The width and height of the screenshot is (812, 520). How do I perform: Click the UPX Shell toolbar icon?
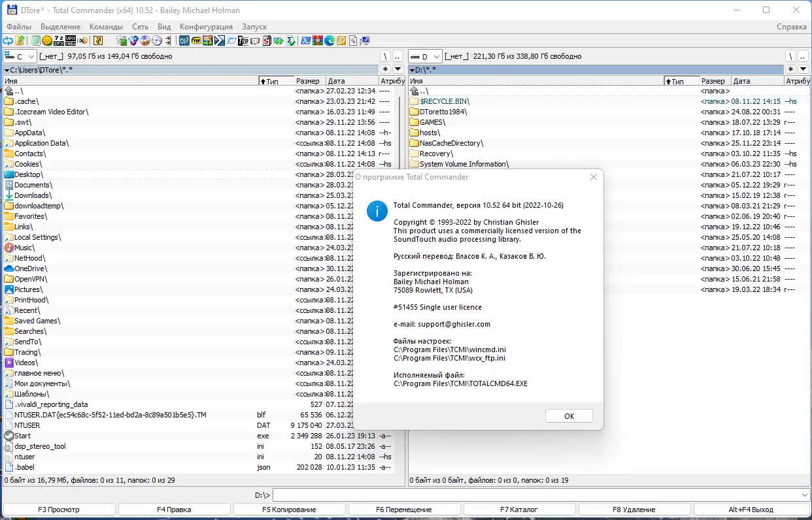pyautogui.click(x=71, y=41)
